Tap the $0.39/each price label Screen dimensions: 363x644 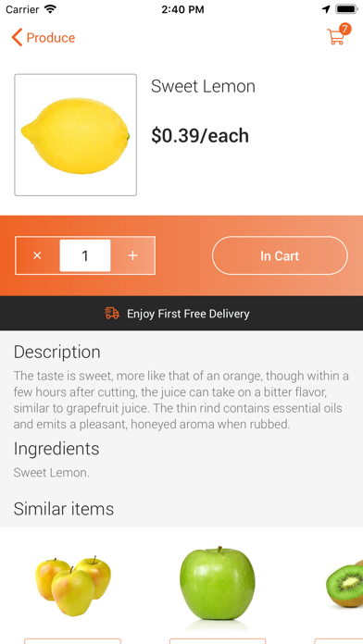pos(200,135)
